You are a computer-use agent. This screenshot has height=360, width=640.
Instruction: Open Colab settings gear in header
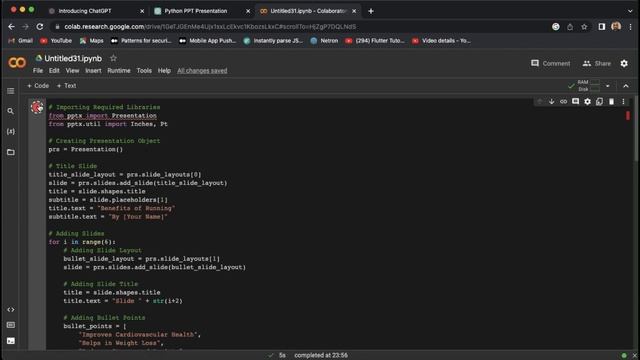[624, 64]
